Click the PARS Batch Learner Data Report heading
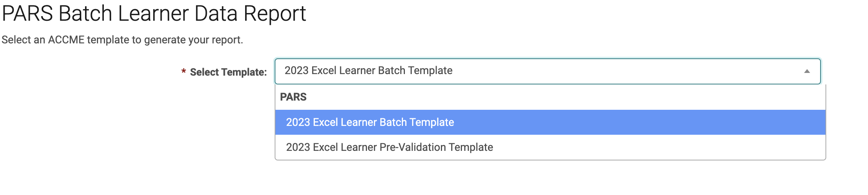 [x=154, y=14]
